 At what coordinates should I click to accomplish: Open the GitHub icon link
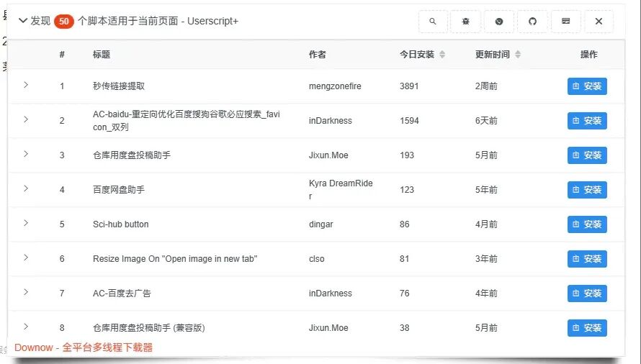pyautogui.click(x=532, y=22)
